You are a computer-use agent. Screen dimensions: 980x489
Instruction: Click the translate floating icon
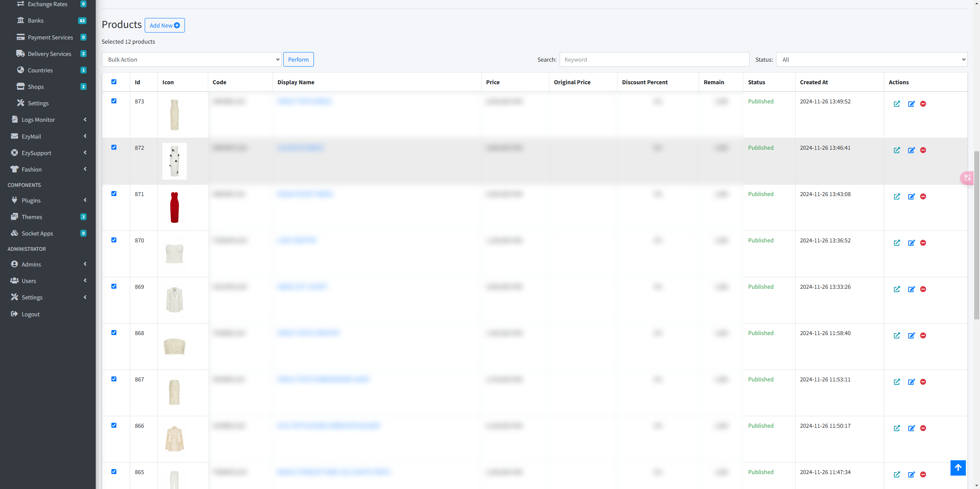coord(967,178)
